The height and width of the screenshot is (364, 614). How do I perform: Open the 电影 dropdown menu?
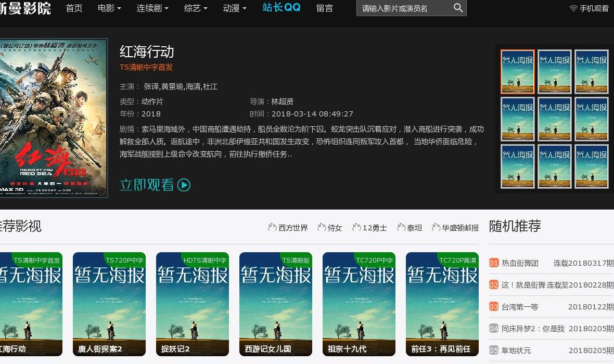click(109, 8)
